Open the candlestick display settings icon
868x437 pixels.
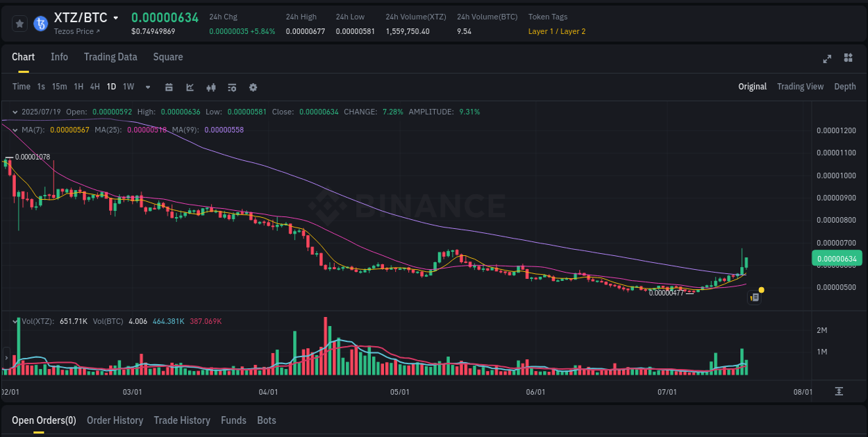click(210, 87)
